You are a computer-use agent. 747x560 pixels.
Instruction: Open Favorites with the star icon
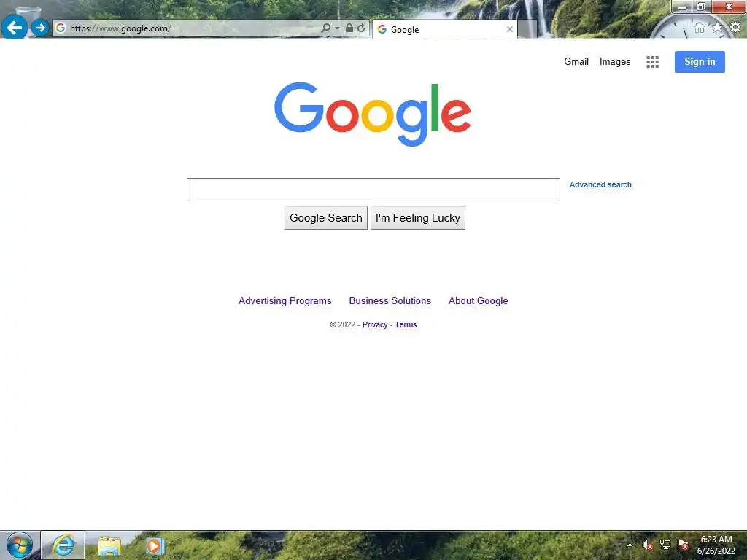[717, 28]
